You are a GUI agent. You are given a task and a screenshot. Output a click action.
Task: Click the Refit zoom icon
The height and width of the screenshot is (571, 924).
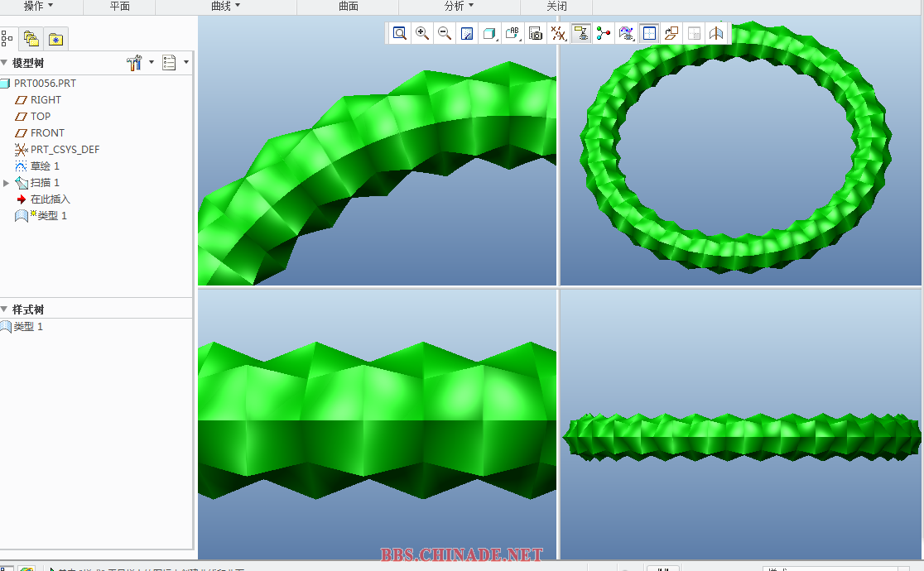(x=400, y=33)
